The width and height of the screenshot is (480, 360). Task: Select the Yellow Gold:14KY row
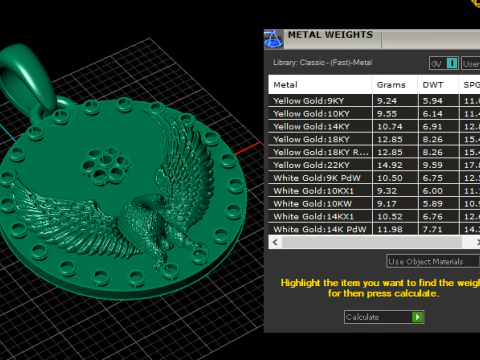374,127
